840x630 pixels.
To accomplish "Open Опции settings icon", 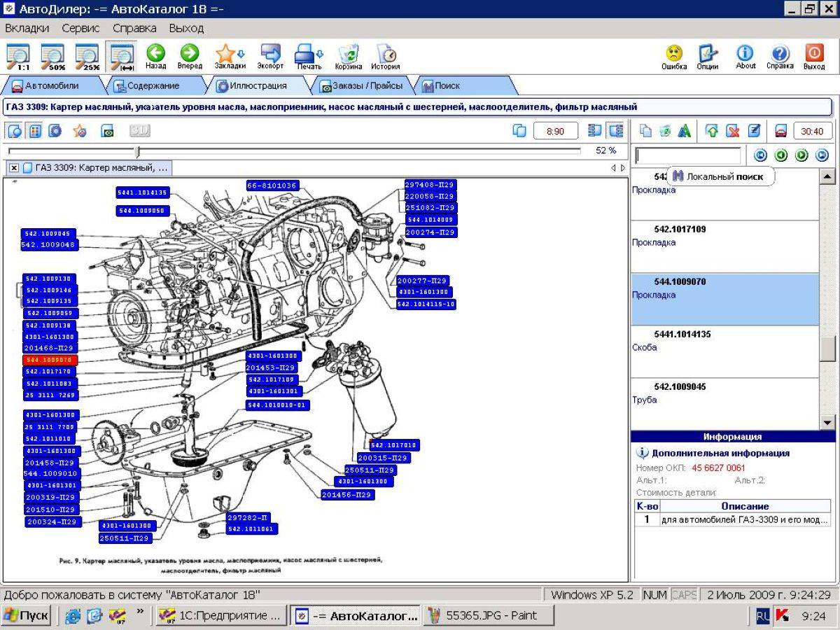I will (708, 57).
